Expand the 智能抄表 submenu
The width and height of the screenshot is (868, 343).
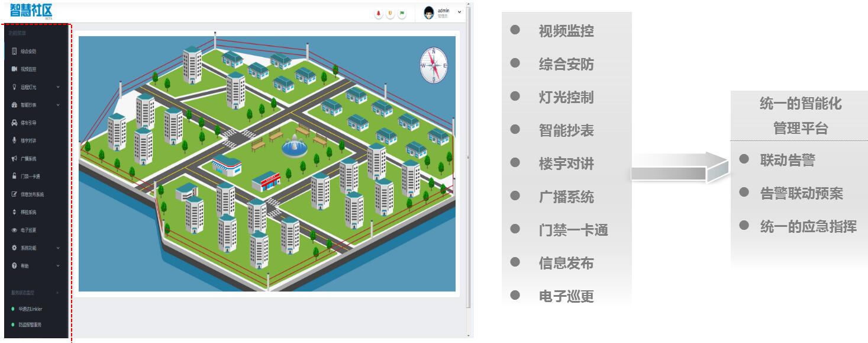59,105
